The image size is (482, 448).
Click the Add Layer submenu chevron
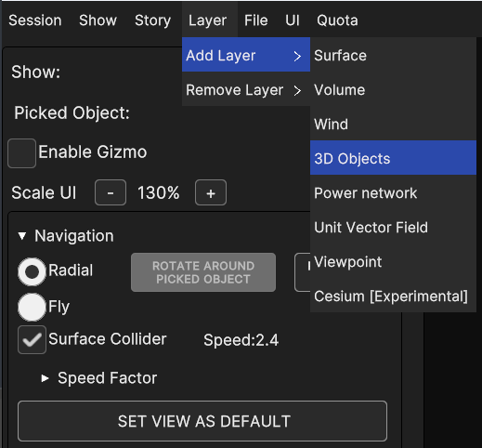tap(297, 56)
